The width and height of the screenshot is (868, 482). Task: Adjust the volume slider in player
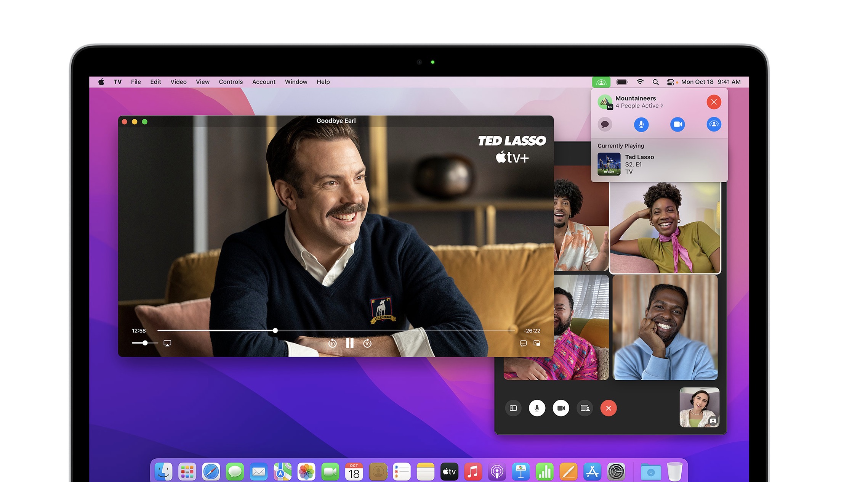[145, 343]
